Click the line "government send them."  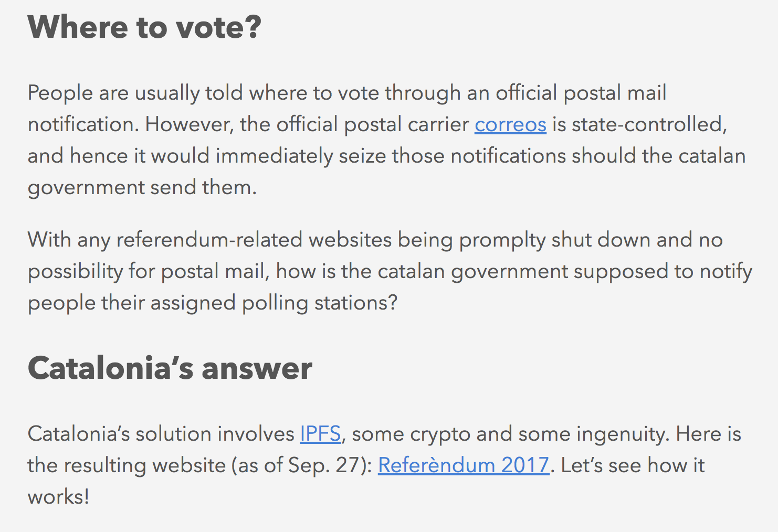[142, 188]
